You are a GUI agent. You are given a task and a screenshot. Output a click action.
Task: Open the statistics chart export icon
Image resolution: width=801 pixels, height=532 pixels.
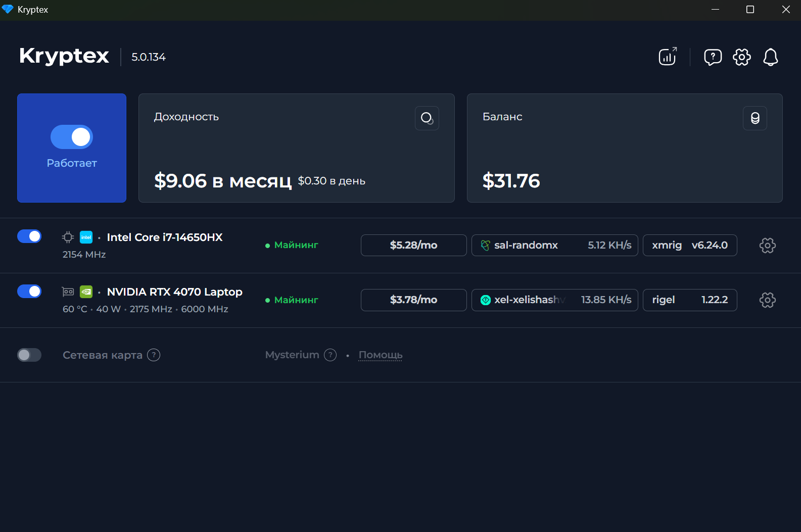point(668,57)
